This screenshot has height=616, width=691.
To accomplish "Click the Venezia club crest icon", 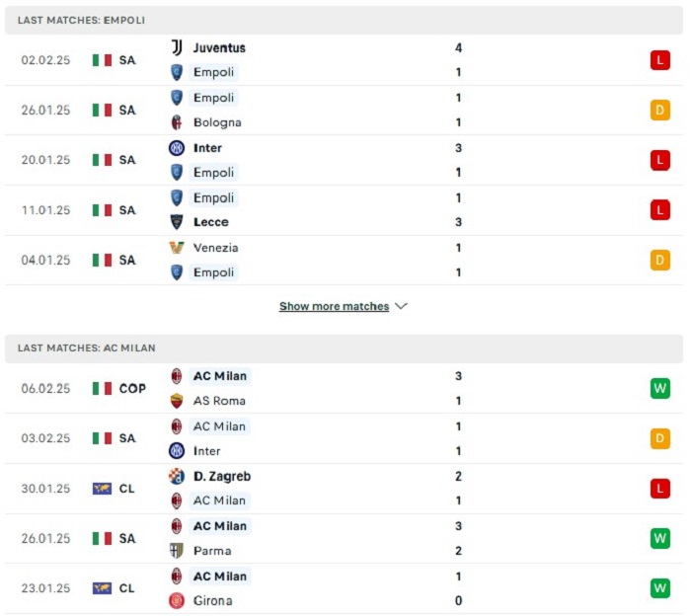I will tap(177, 248).
